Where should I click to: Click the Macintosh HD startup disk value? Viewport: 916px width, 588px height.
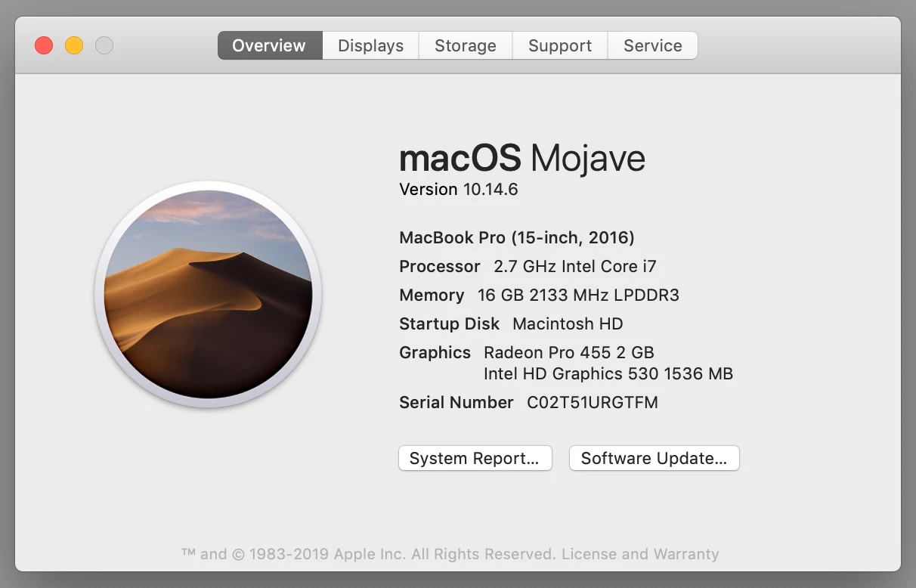568,323
